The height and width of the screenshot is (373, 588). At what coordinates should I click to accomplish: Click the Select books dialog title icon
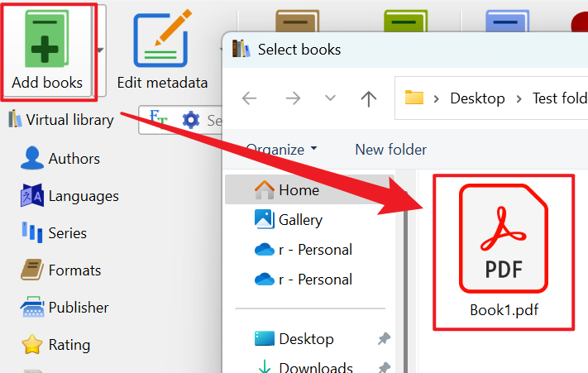pos(241,49)
